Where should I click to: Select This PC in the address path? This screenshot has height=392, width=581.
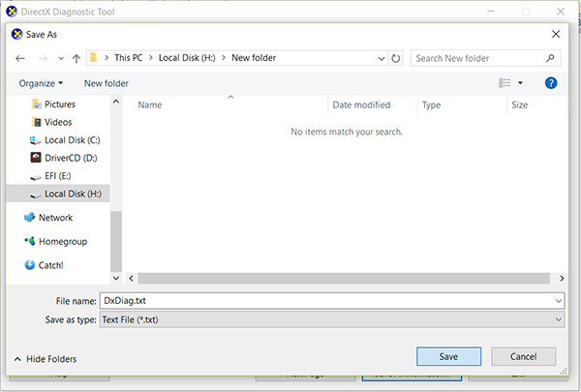click(x=128, y=58)
